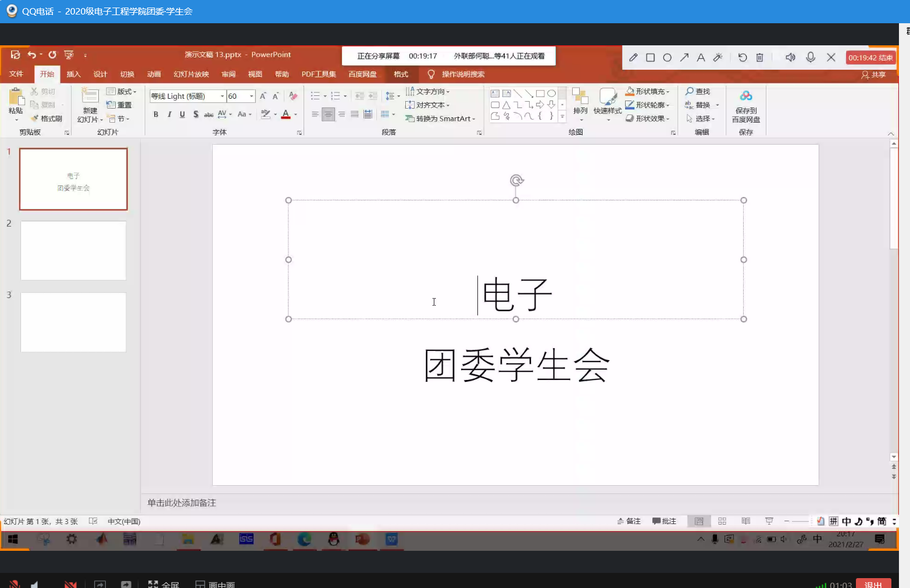Click the trash icon to clear annotations
This screenshot has width=910, height=588.
pos(759,58)
